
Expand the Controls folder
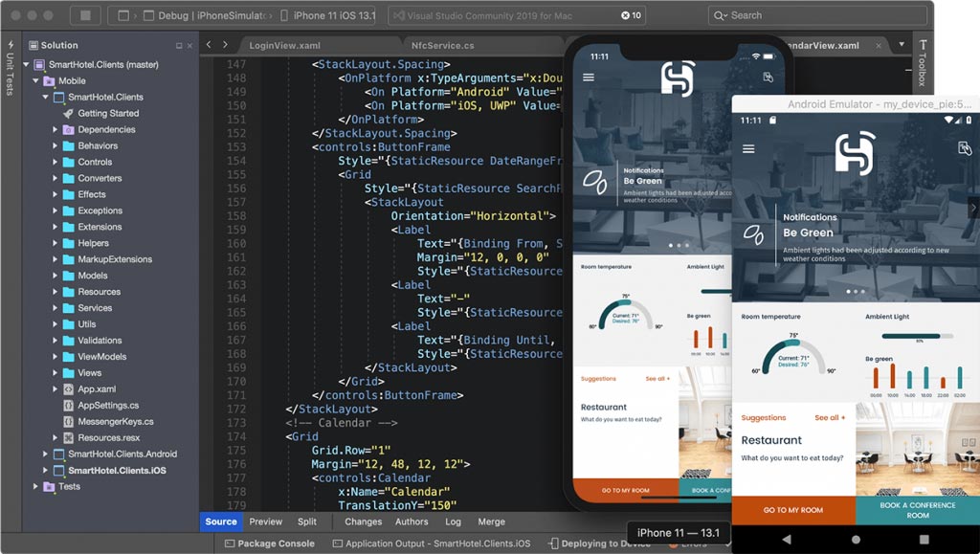[55, 162]
